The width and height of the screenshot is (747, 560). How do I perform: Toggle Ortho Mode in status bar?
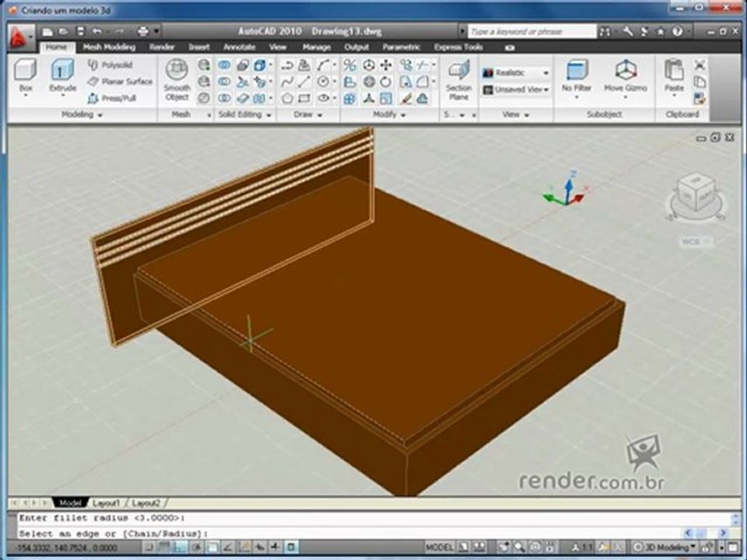click(x=181, y=548)
